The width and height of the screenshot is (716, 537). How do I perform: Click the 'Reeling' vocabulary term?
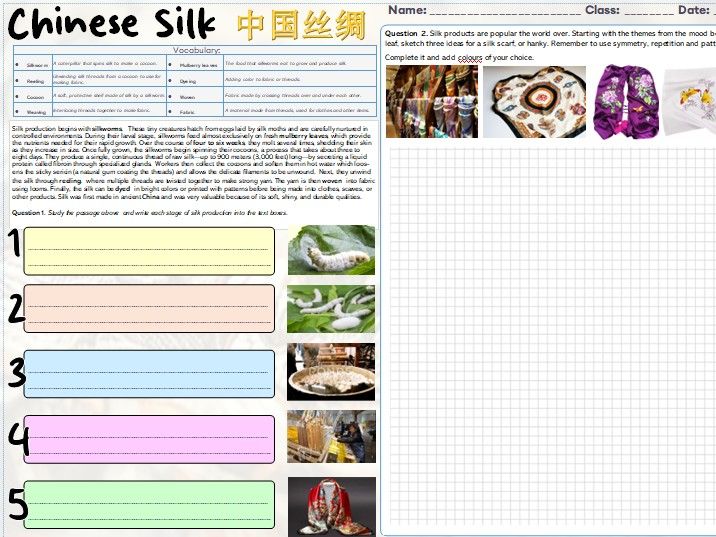click(35, 81)
